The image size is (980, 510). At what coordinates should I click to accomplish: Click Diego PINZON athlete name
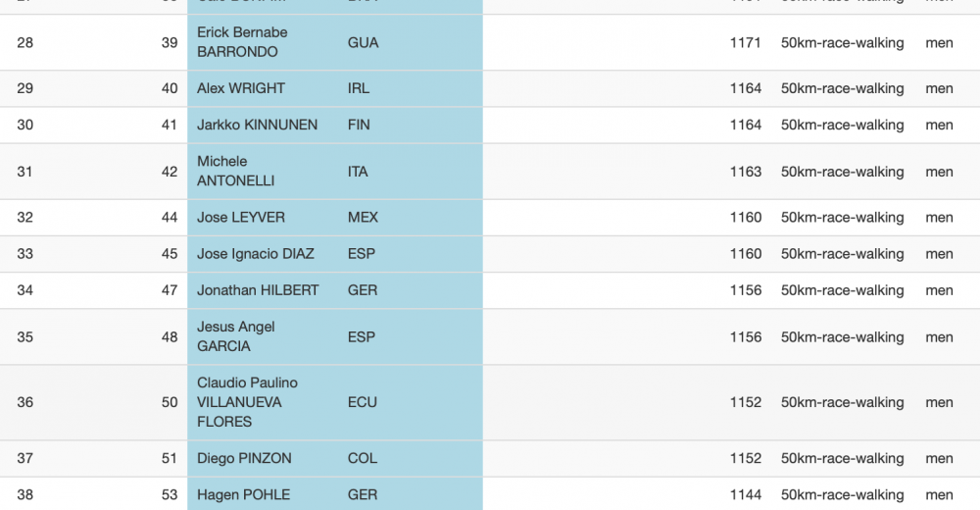tap(244, 458)
